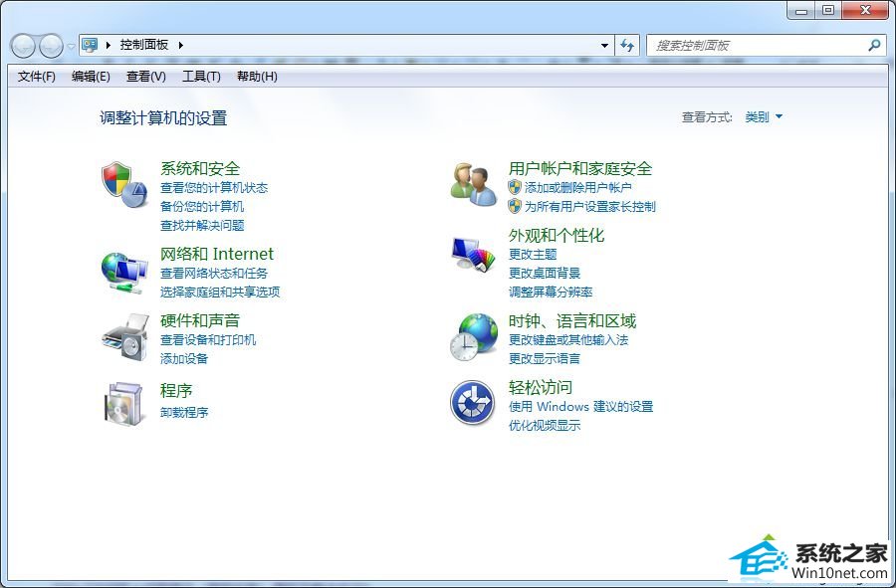Open the 帮助(H) menu
Screen dimensions: 896x588
click(257, 77)
